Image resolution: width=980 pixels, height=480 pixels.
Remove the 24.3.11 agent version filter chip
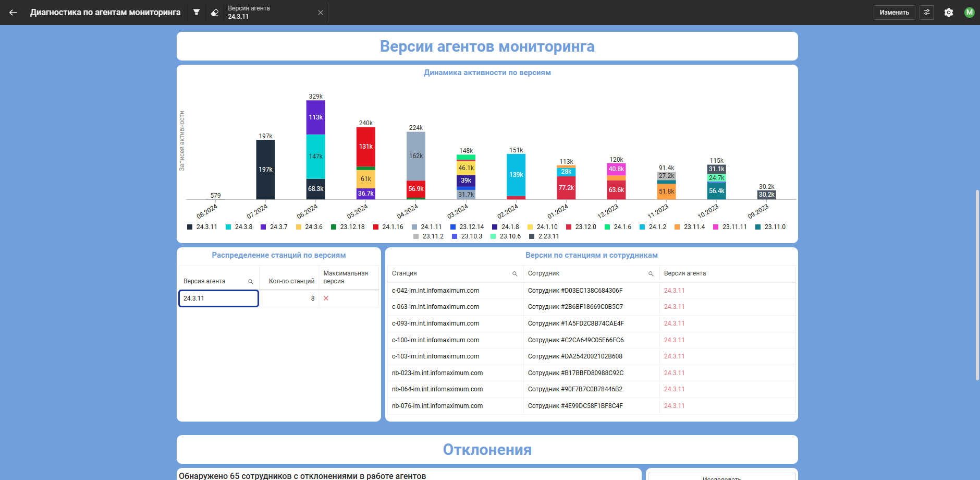[x=321, y=13]
